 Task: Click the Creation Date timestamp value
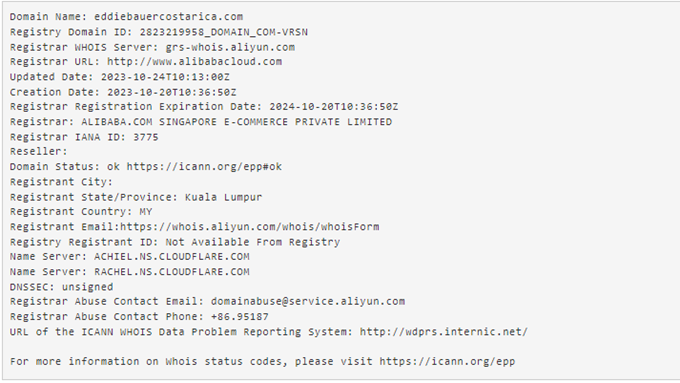[172, 92]
